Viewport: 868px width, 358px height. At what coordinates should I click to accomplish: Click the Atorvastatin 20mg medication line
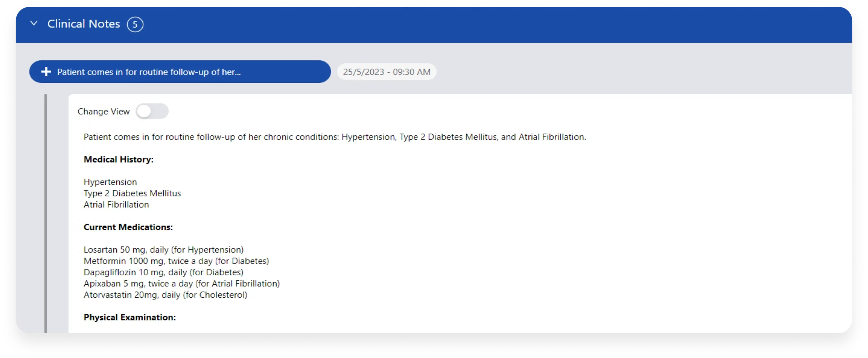(165, 295)
